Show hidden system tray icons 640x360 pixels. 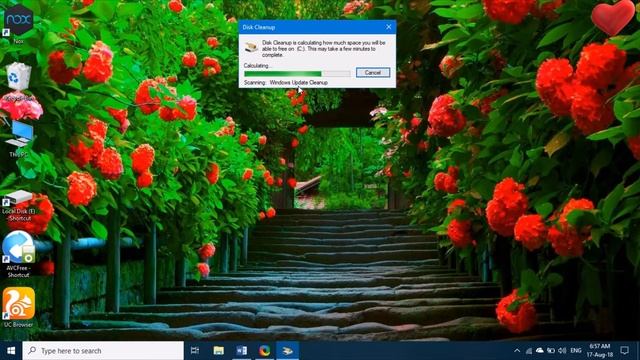click(x=517, y=351)
